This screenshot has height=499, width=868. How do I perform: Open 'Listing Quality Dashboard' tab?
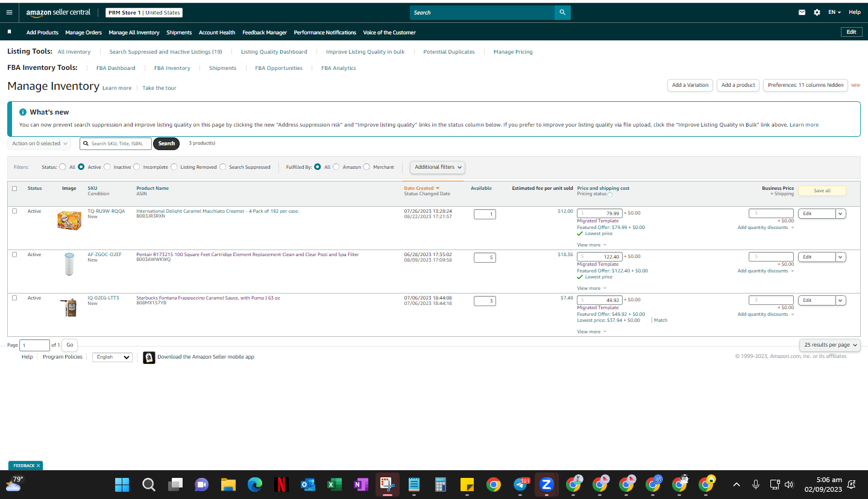(274, 52)
